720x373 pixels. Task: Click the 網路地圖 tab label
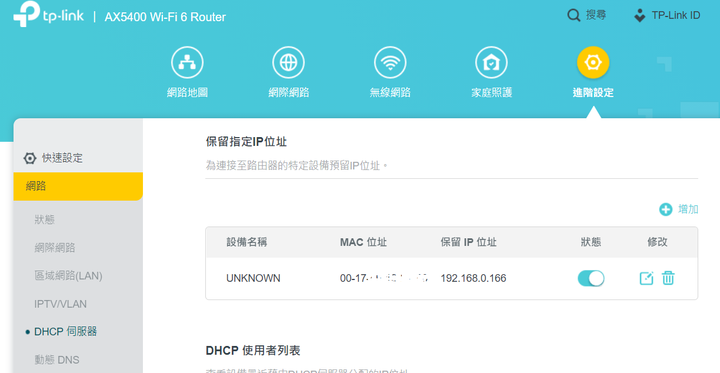(187, 92)
